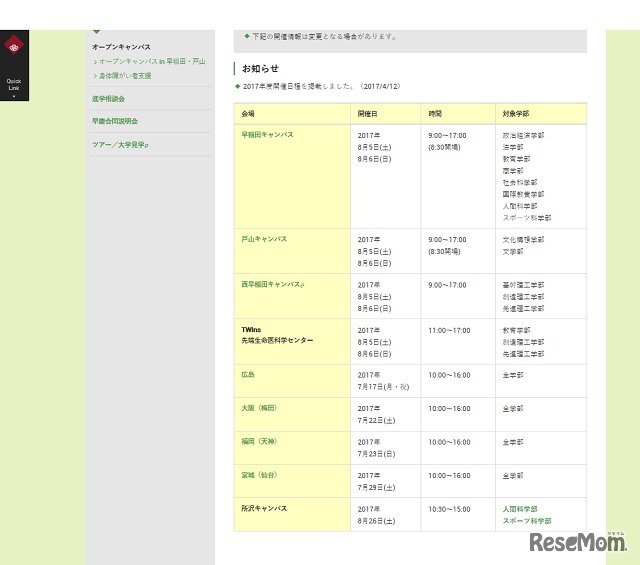Open スポーツ科学部 link in 所沢キャンパス row
640x565 pixels.
527,521
